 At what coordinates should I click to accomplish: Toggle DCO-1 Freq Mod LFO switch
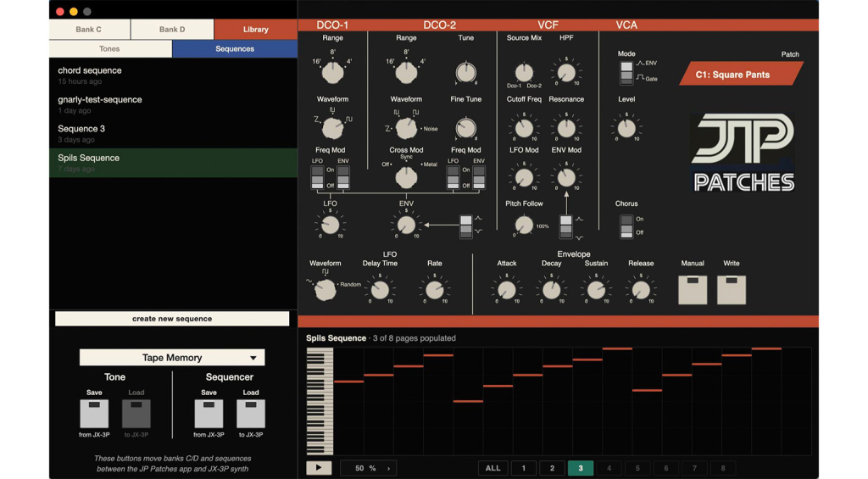(317, 178)
